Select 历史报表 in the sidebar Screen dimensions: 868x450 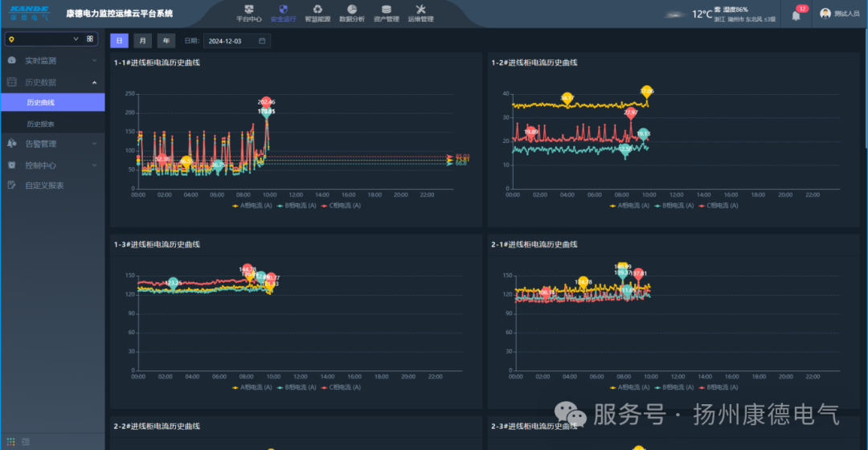coord(40,124)
